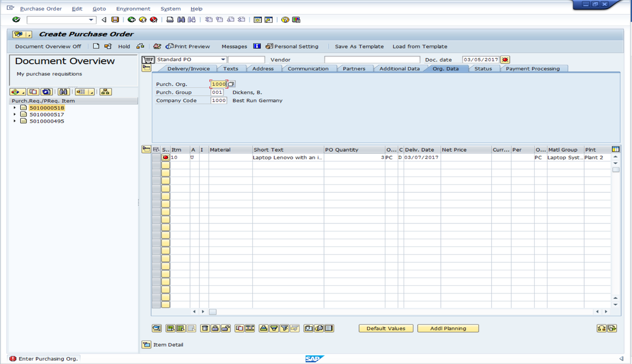
Task: Click the Vendor input field
Action: coord(372,60)
